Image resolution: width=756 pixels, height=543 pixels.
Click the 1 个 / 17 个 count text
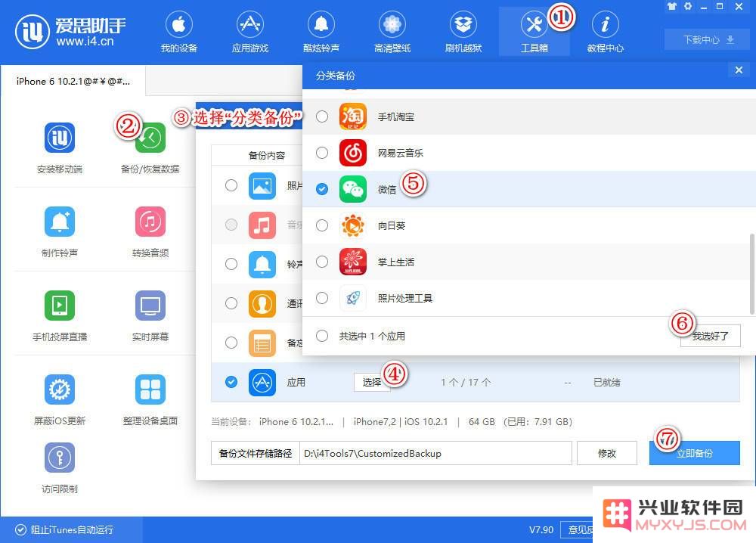click(x=466, y=382)
